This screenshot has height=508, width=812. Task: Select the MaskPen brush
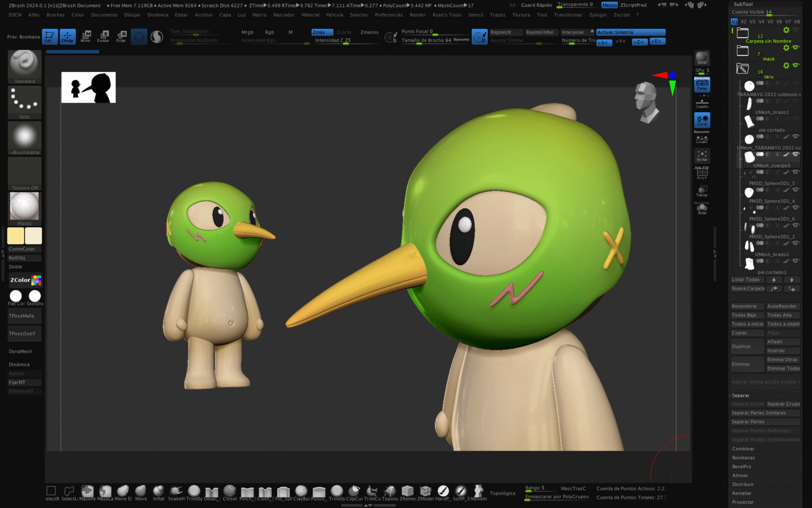click(x=88, y=493)
